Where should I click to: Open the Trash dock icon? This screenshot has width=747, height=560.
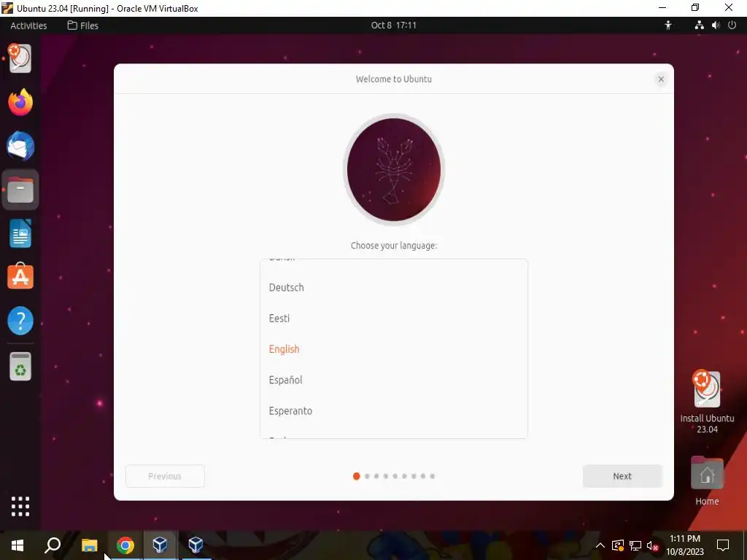tap(20, 366)
